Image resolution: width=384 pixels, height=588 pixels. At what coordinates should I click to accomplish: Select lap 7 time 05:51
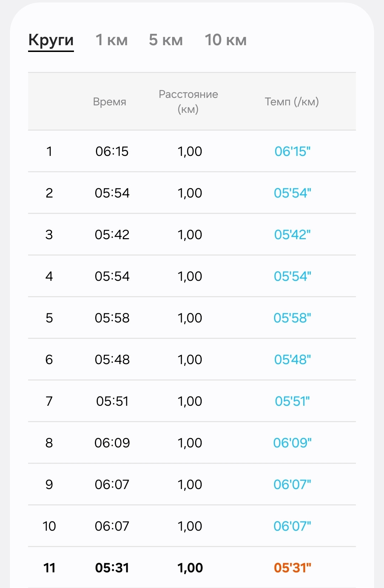point(112,401)
